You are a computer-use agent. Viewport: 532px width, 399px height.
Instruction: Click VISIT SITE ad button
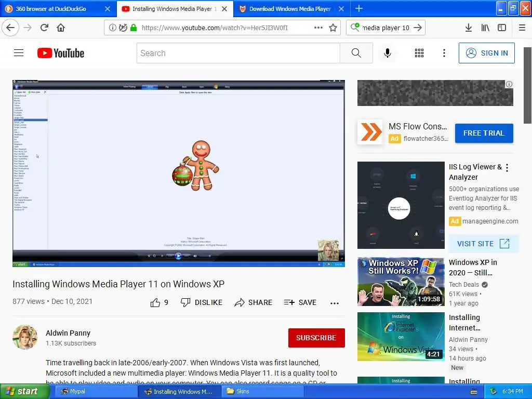(484, 244)
